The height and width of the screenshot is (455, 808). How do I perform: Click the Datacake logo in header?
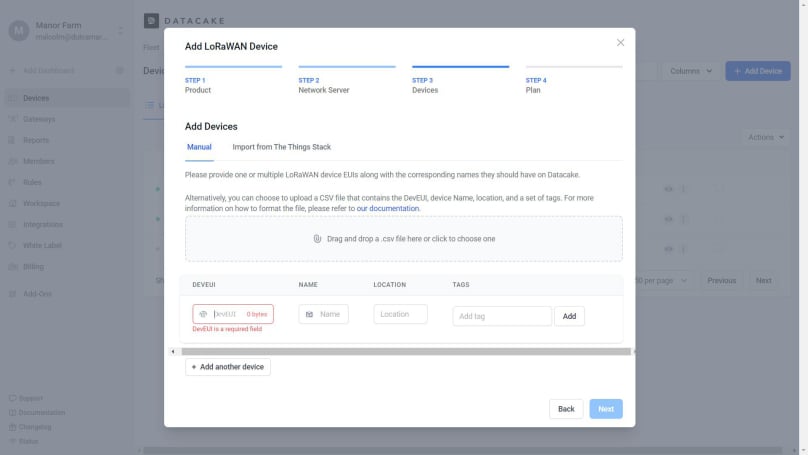[x=151, y=20]
